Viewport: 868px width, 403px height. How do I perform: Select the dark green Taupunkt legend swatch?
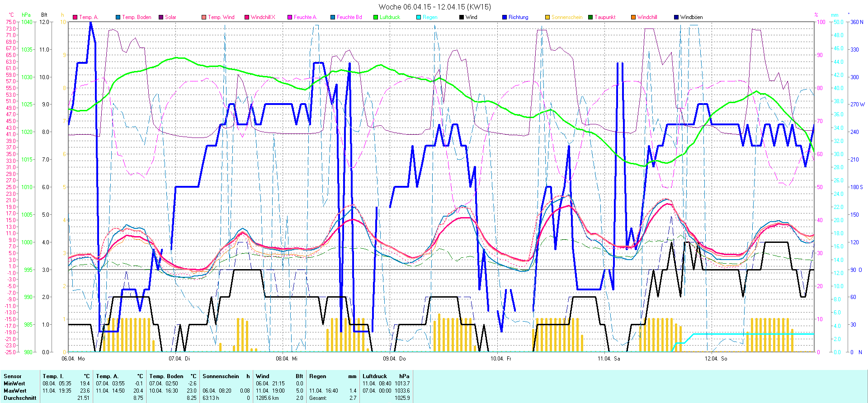tap(590, 17)
